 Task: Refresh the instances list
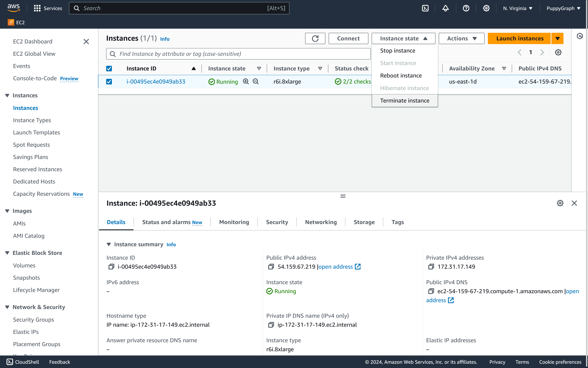click(x=315, y=38)
